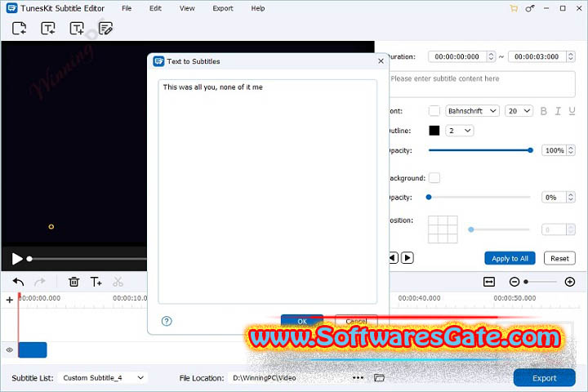
Task: Click the import subtitle file toolbar icon
Action: [x=48, y=29]
